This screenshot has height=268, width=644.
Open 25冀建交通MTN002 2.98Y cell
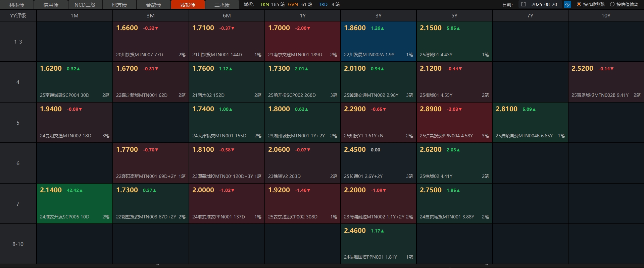click(379, 82)
